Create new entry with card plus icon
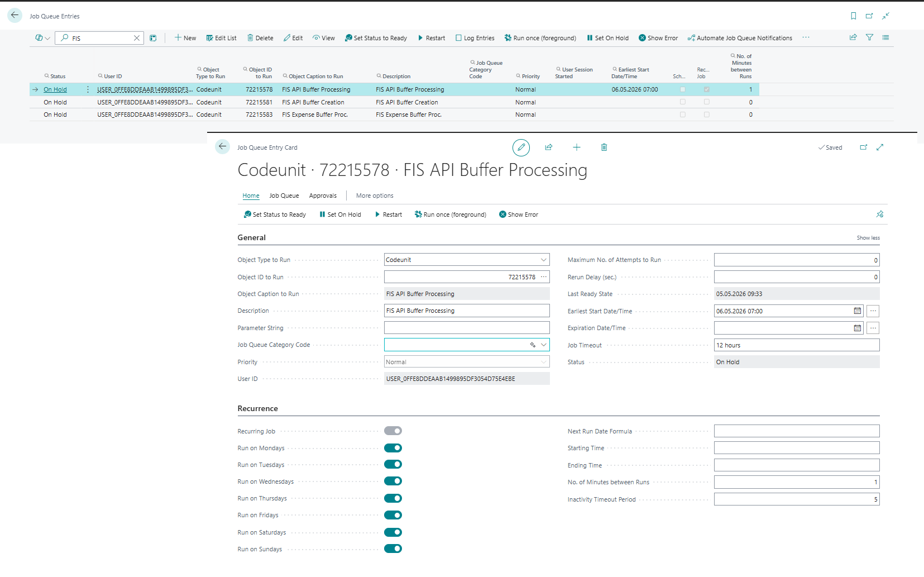This screenshot has width=924, height=577. 577,147
